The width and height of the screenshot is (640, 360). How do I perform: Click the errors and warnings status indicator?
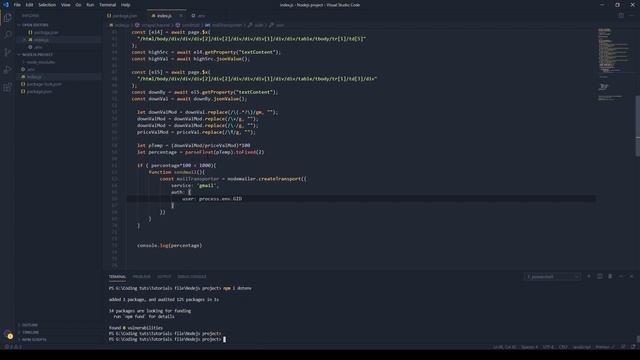pos(13,347)
